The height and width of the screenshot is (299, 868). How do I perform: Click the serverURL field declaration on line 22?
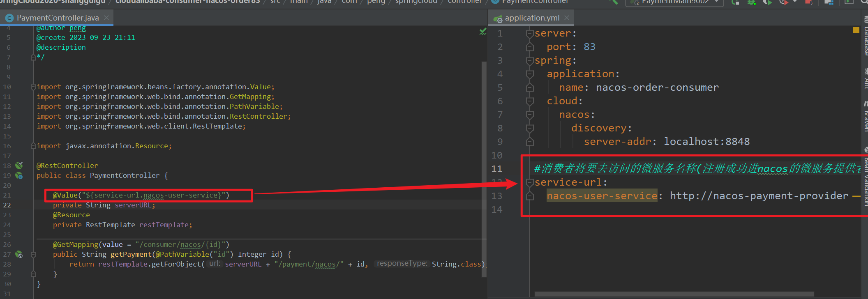pos(104,205)
